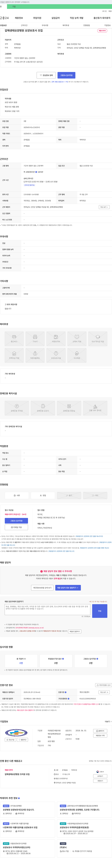Switch to the 기업정보 tab
Viewport: 112px width, 868px height.
(107, 25)
